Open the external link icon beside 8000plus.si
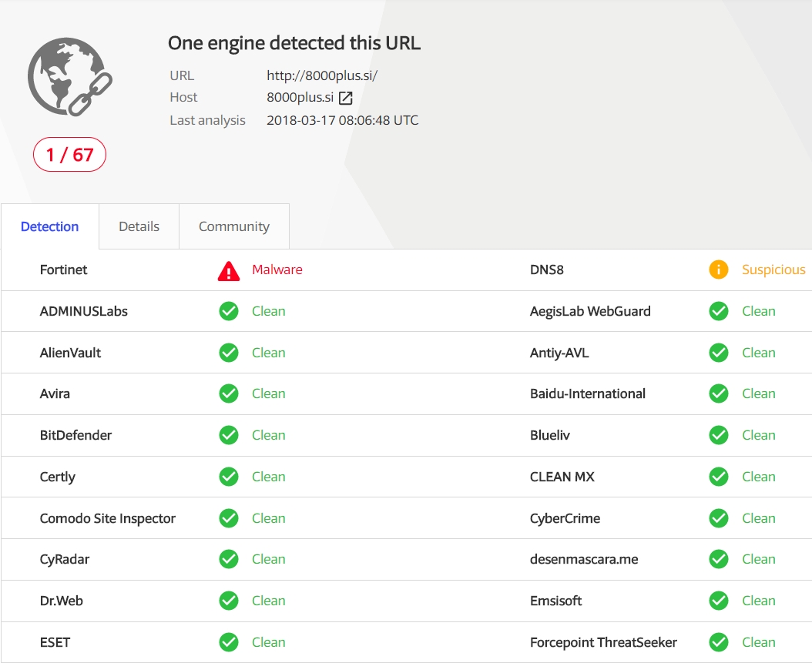The height and width of the screenshot is (663, 812). (x=346, y=98)
